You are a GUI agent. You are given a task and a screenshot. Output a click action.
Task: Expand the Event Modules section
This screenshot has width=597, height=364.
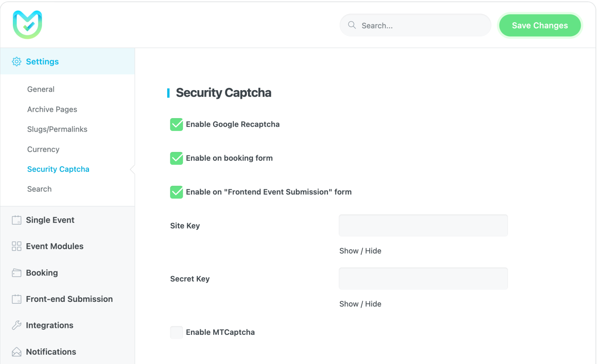tap(54, 246)
